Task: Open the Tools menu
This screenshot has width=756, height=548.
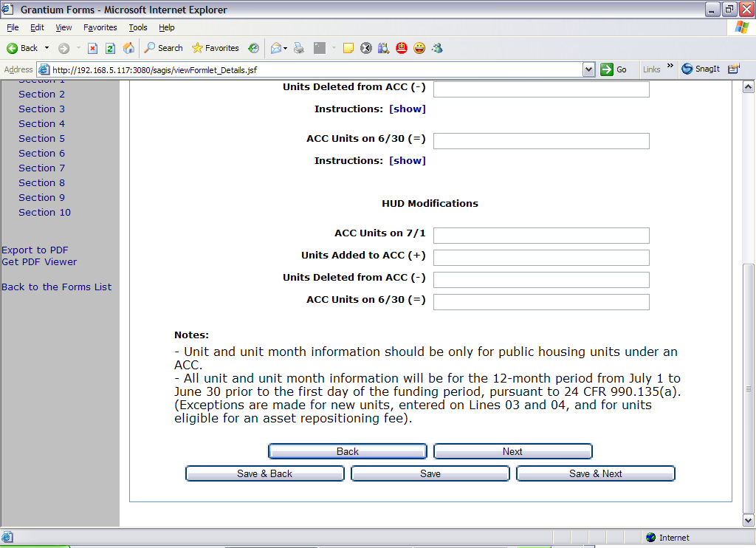Action: coord(138,27)
